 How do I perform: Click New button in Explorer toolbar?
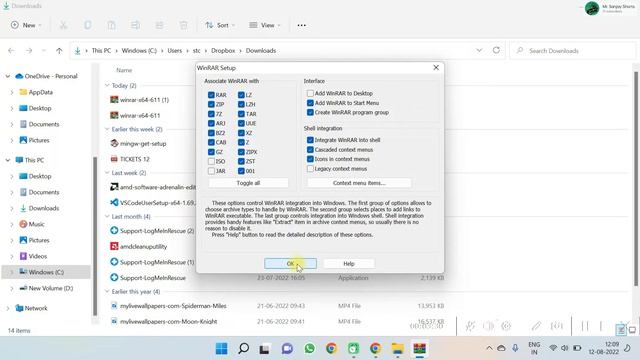26,25
